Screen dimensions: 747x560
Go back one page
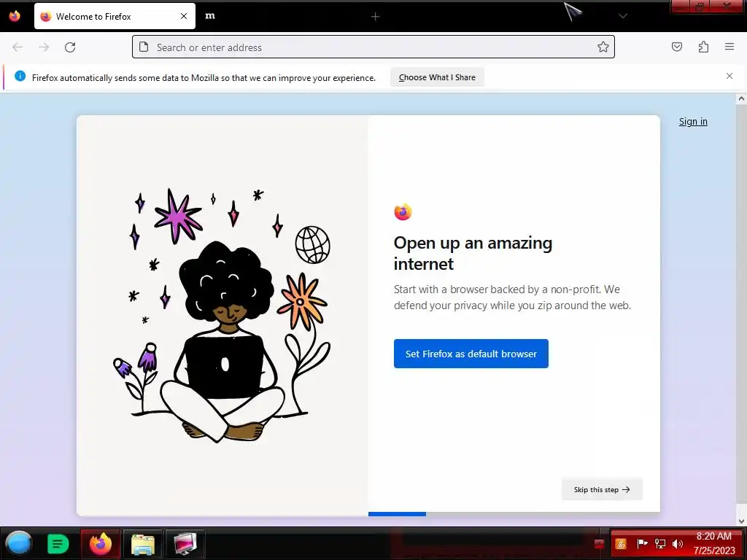18,47
